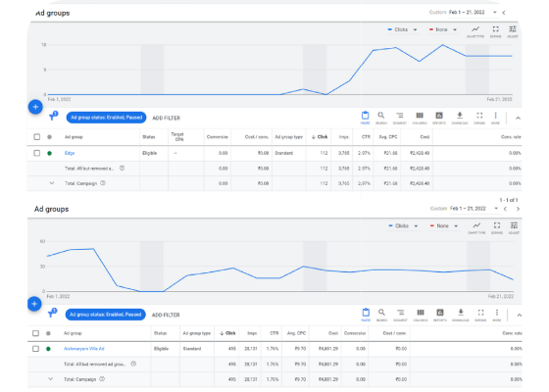Expand Total: Campaign row in lower table

(x=51, y=379)
